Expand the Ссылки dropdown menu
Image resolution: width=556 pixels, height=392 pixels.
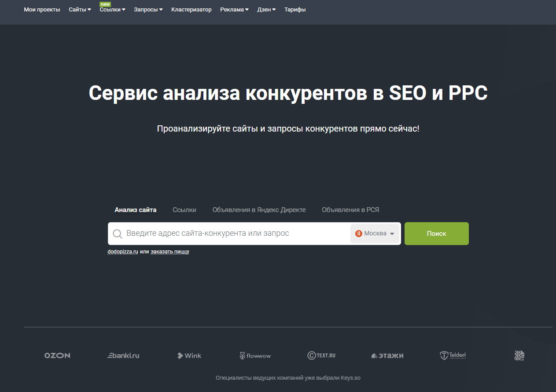[x=112, y=10]
